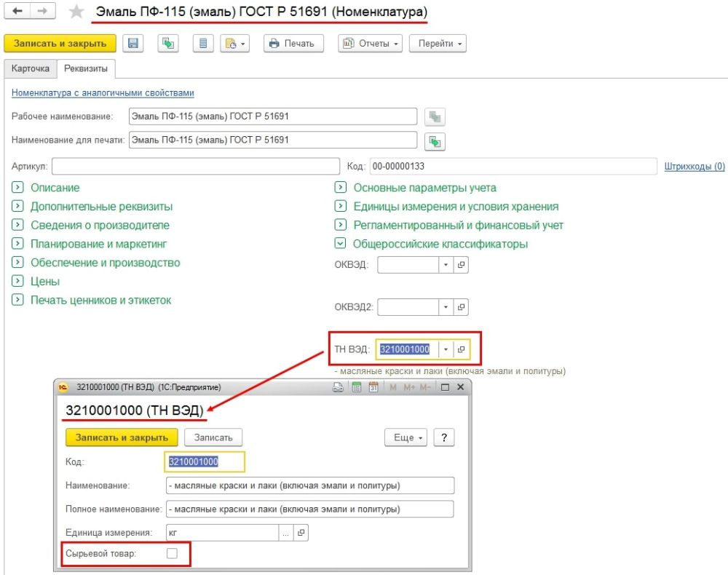Click the Печать button
This screenshot has height=575, width=728.
293,44
